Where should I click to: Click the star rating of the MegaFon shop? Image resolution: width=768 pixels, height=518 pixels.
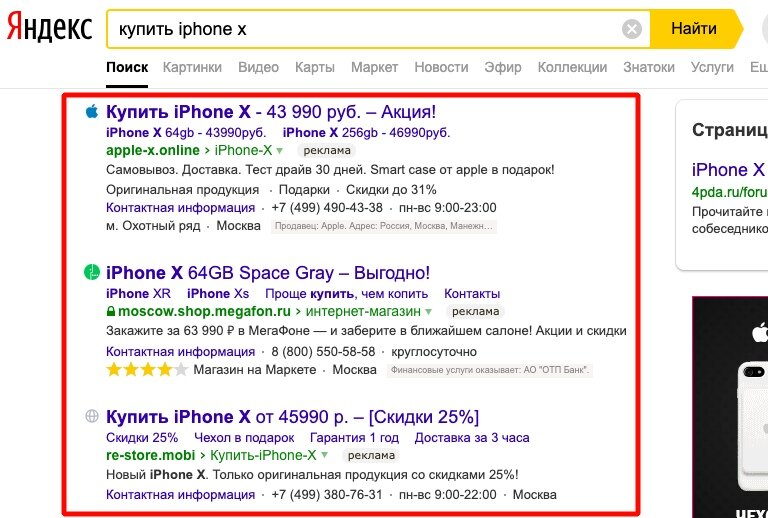147,370
